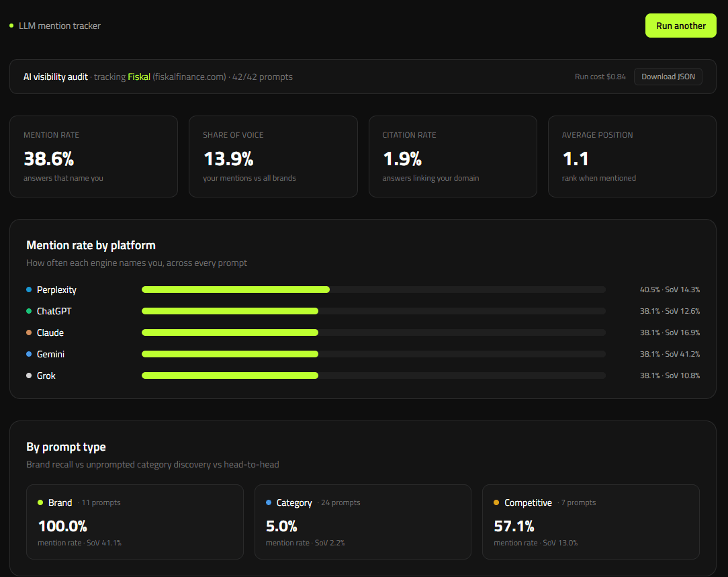
Task: Open the Category 24 prompts card
Action: 363,522
